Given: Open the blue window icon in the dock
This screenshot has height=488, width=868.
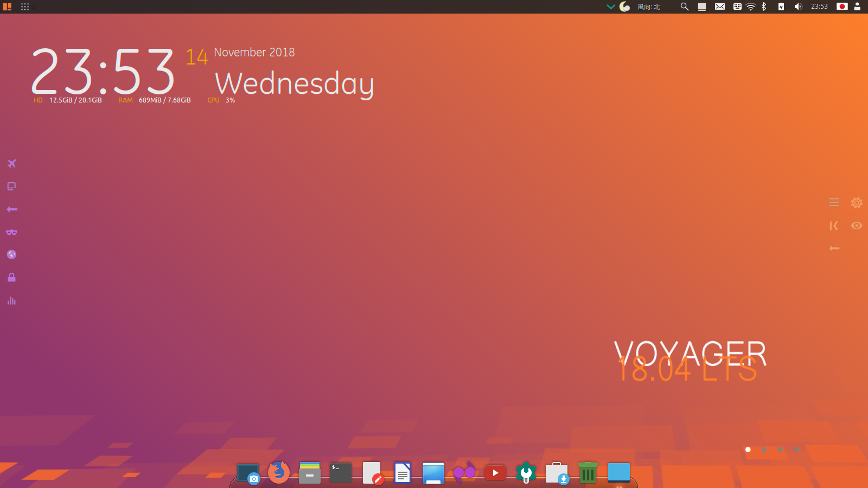Looking at the screenshot, I should [x=433, y=473].
